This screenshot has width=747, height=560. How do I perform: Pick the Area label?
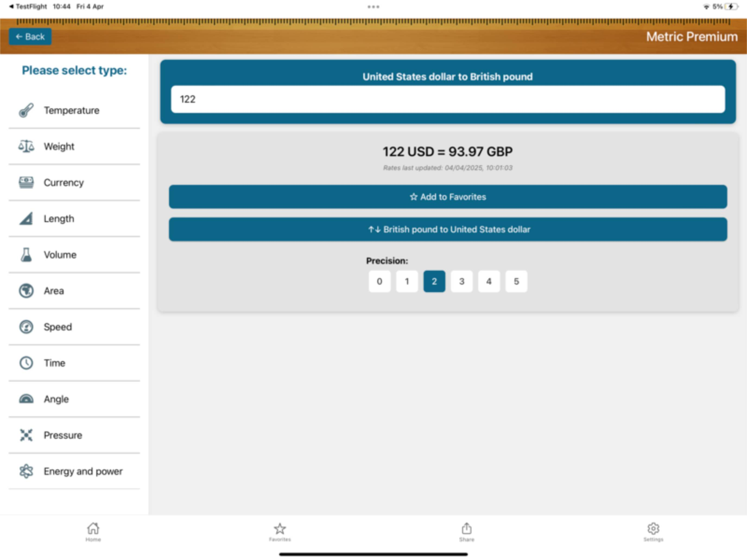[x=54, y=291]
